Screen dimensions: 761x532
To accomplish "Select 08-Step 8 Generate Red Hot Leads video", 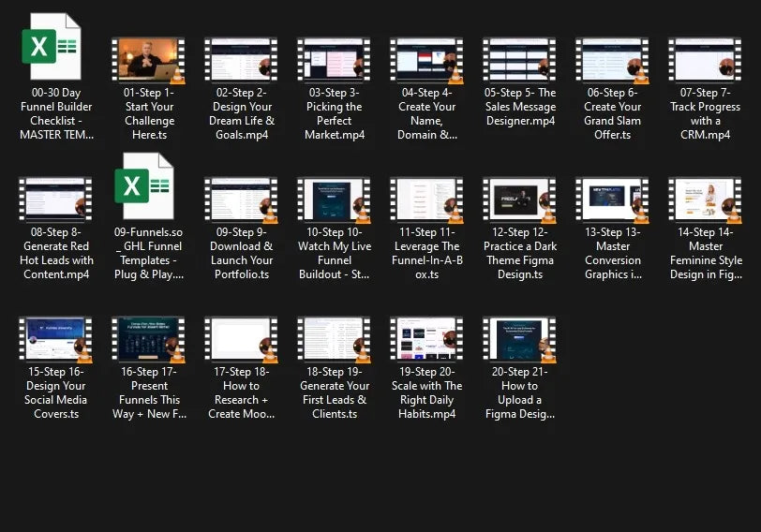I will click(x=56, y=199).
